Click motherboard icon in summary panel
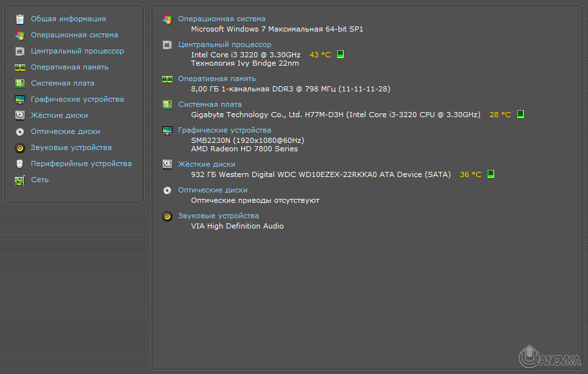Screen dimensions: 588x374 (x=167, y=105)
